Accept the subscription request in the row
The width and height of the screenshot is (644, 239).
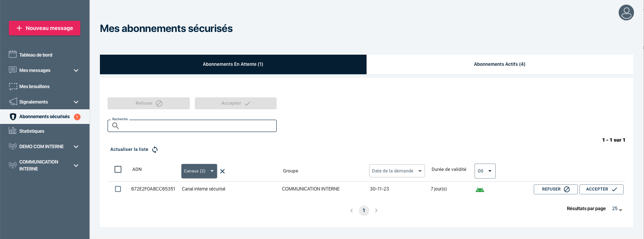pyautogui.click(x=601, y=189)
